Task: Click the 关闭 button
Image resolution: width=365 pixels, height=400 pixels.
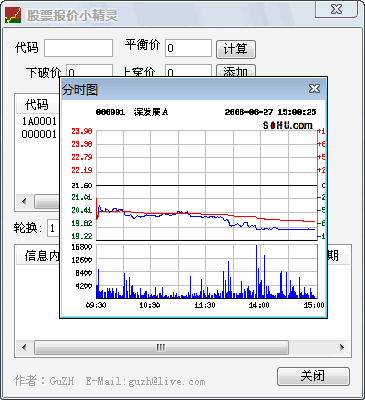Action: point(313,376)
